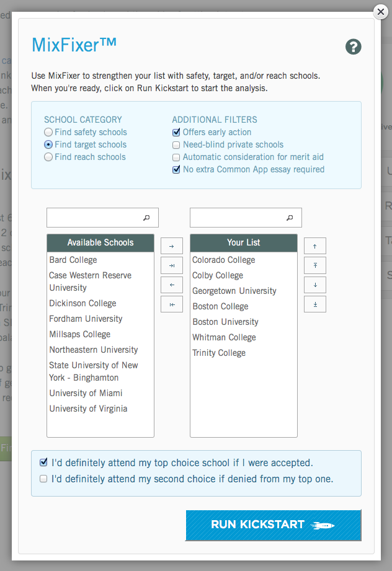The height and width of the screenshot is (571, 392).
Task: Click the Your List header
Action: 244,243
